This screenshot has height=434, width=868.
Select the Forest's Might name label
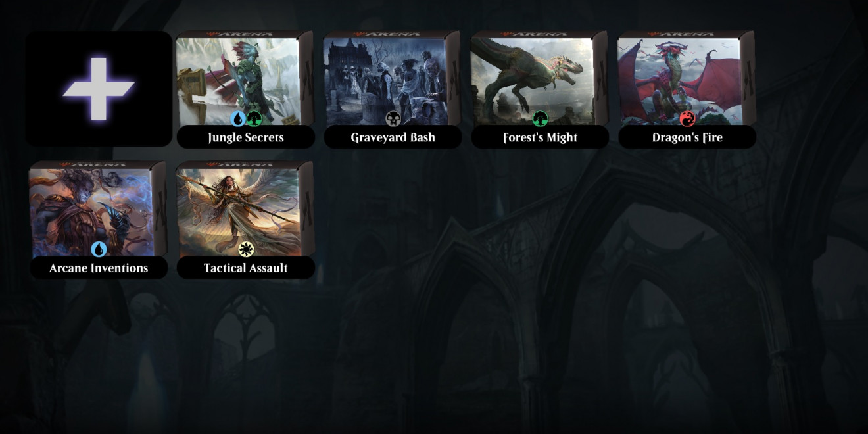pyautogui.click(x=541, y=137)
